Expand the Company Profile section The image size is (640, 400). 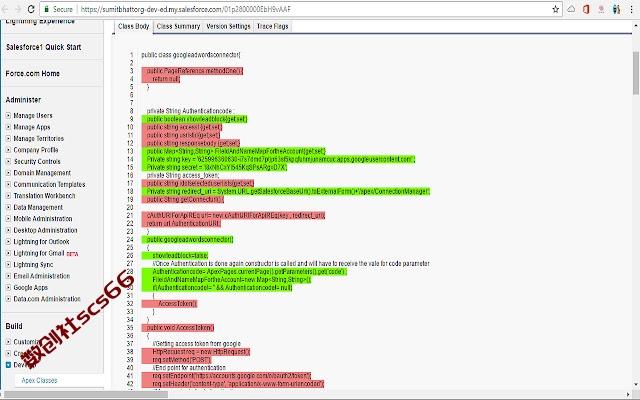click(x=8, y=150)
